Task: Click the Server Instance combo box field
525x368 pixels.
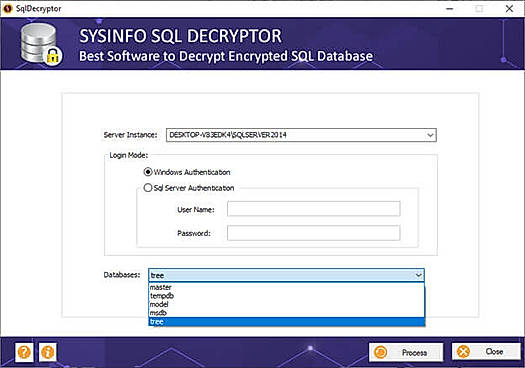Action: click(301, 135)
